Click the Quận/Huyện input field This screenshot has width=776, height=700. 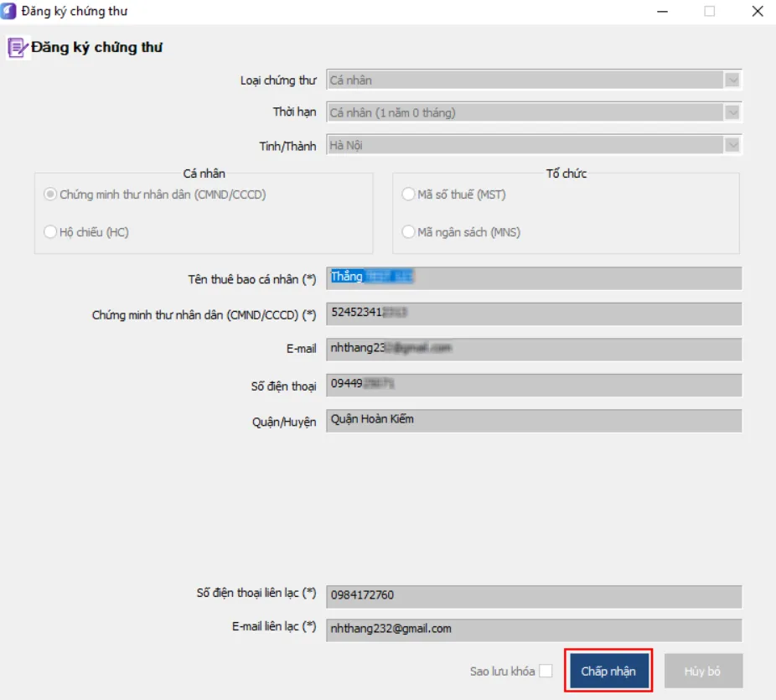point(533,420)
